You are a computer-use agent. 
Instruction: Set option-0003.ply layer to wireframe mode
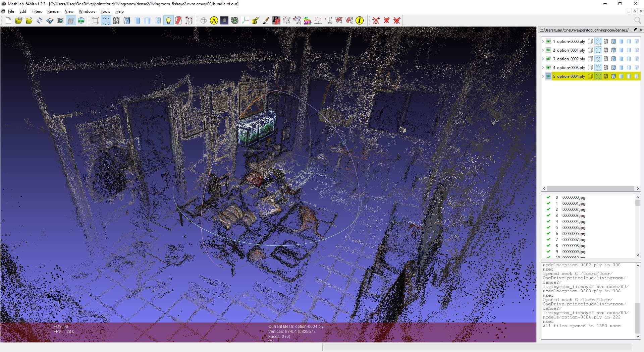coord(606,68)
